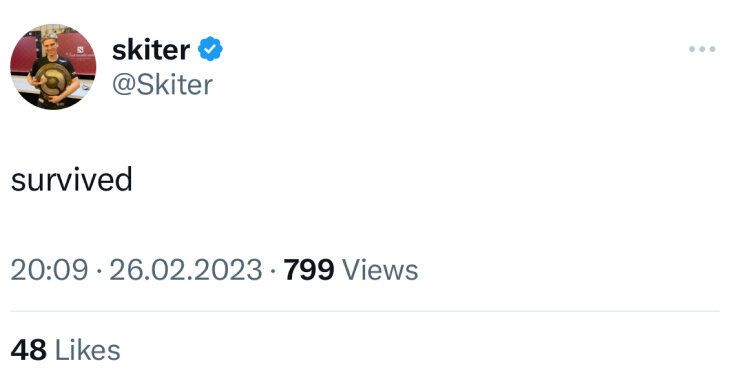Click the Views label
The image size is (730, 378).
tap(380, 270)
